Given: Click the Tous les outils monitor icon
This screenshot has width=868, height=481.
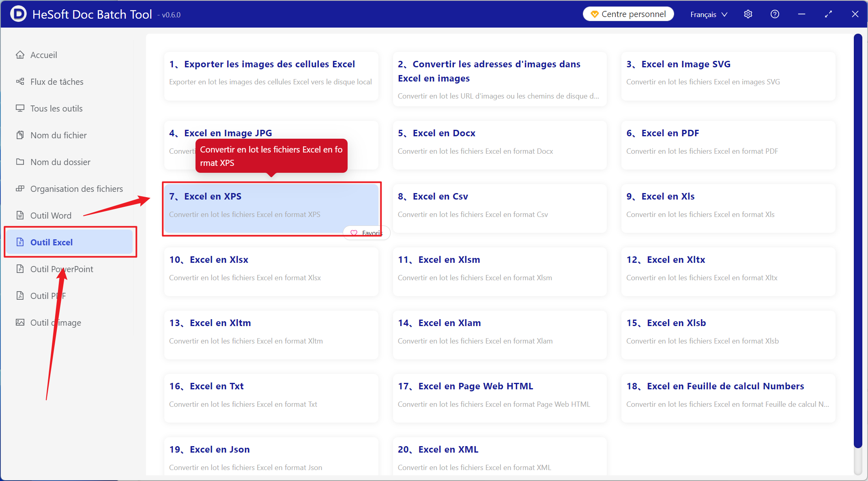Looking at the screenshot, I should [20, 108].
